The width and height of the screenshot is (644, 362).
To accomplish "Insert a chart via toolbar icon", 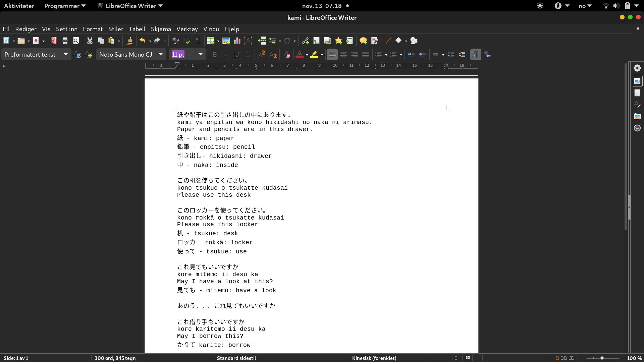I will tap(237, 41).
